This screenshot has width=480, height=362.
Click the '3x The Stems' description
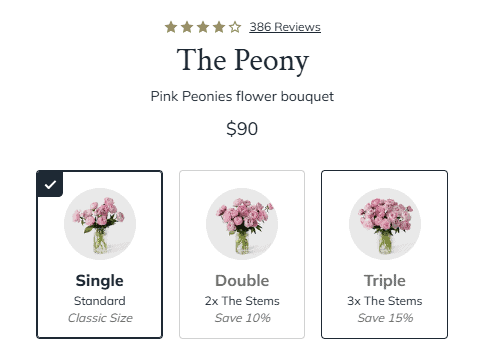tap(385, 301)
